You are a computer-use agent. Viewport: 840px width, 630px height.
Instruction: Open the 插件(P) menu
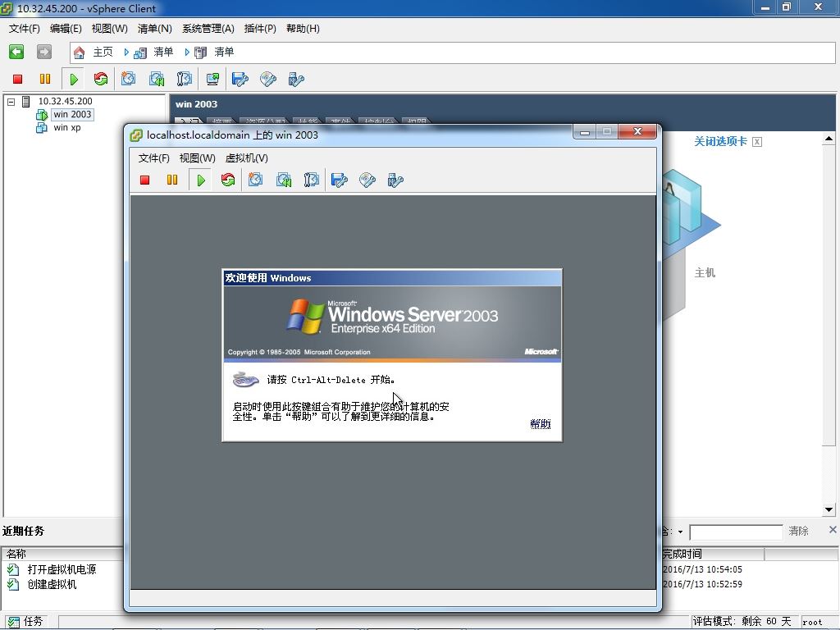[x=260, y=29]
